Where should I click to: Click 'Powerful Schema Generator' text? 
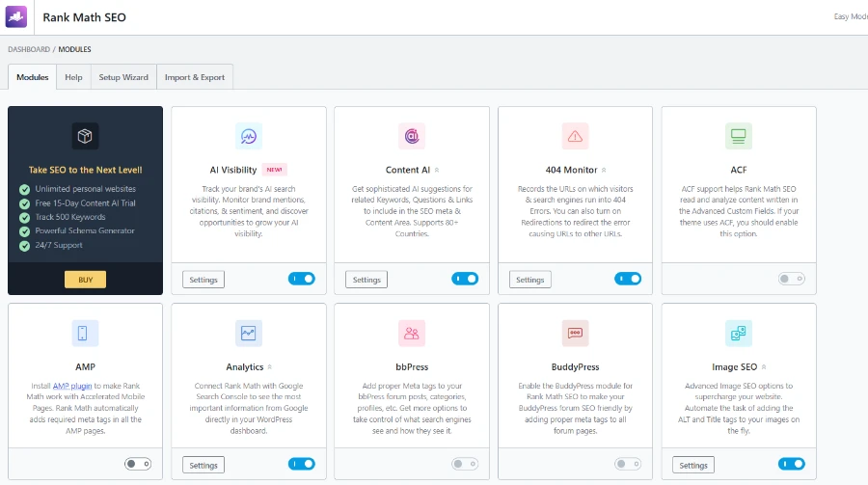[x=85, y=230]
